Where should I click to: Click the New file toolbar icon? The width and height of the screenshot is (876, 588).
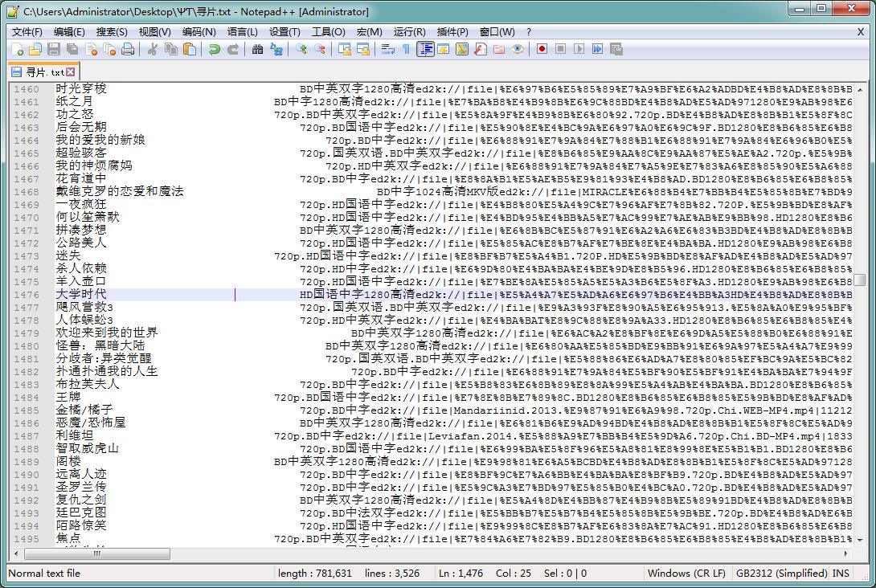point(18,50)
